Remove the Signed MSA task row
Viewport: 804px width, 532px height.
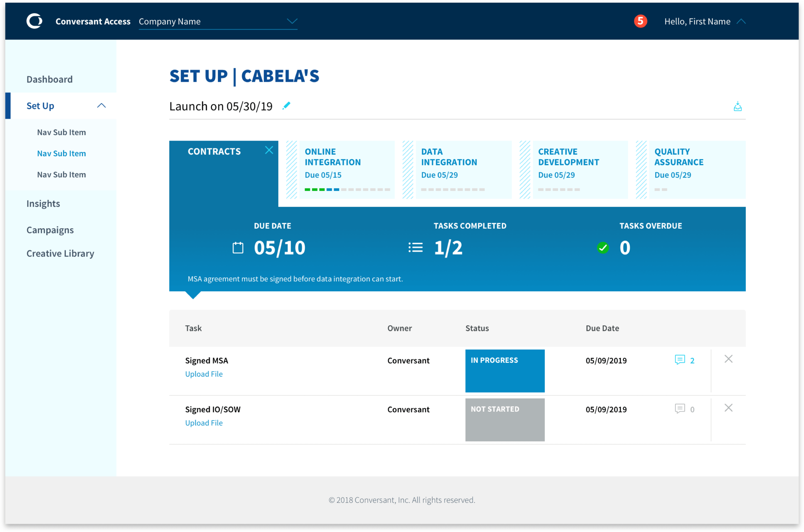[728, 359]
